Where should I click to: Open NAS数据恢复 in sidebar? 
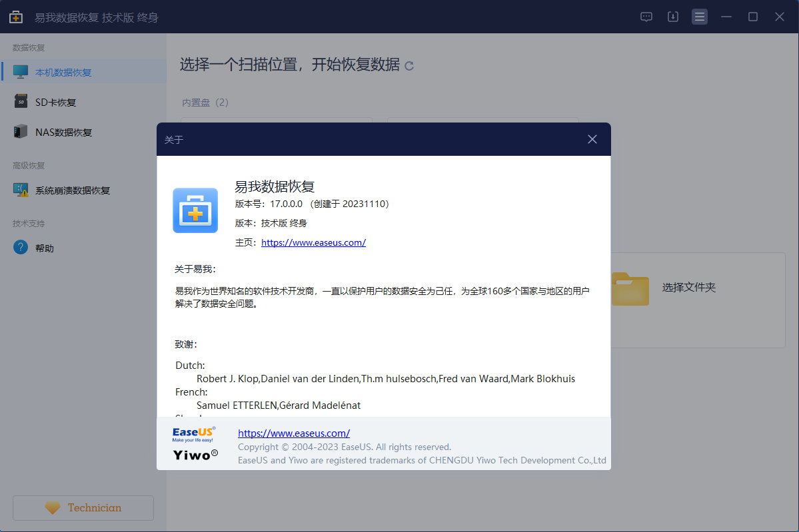click(x=83, y=133)
